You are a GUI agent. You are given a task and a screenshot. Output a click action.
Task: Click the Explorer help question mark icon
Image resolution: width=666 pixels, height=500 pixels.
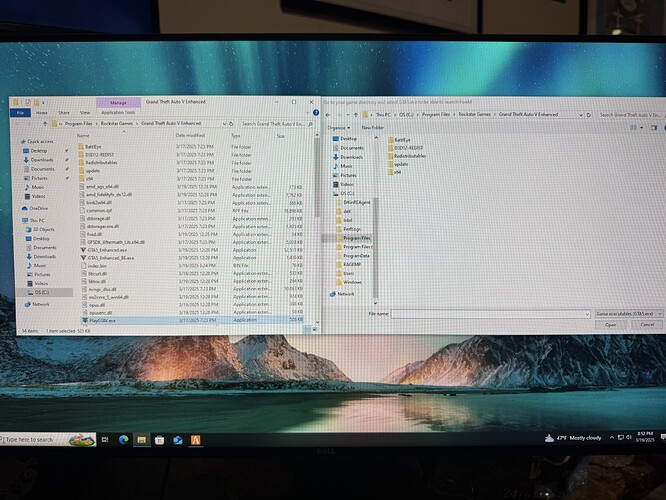[x=316, y=113]
